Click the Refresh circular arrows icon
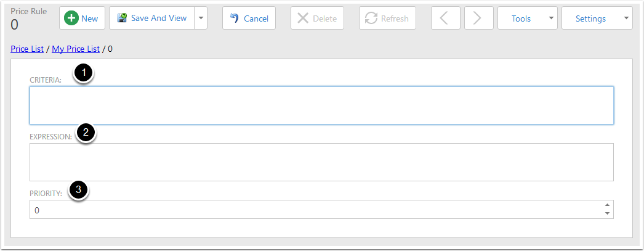The image size is (644, 251). point(371,18)
